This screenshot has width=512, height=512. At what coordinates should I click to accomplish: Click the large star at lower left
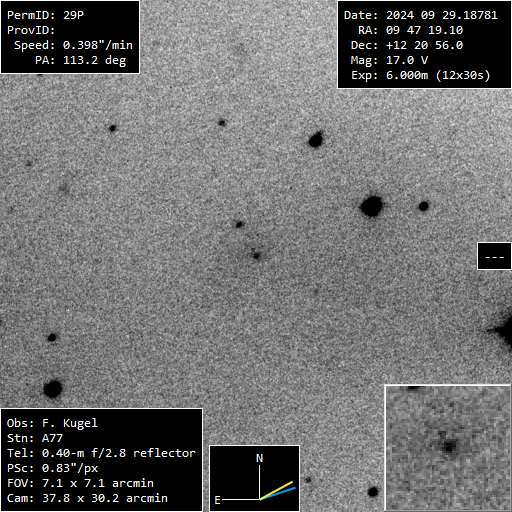pos(53,389)
